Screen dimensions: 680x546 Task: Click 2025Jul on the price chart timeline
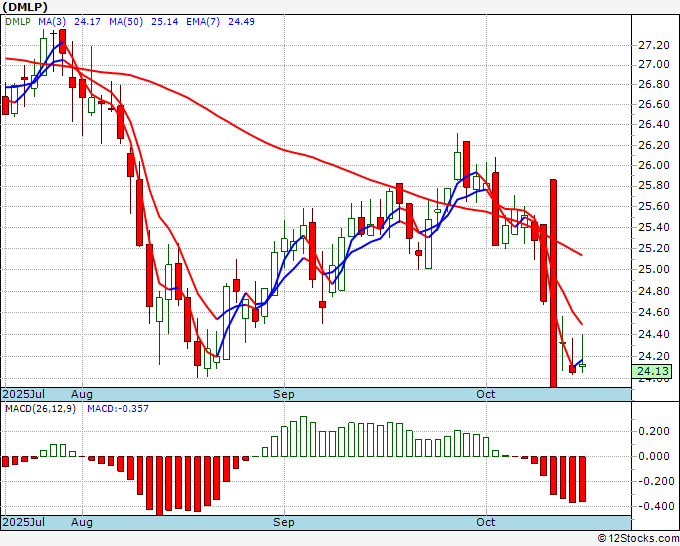tap(23, 394)
